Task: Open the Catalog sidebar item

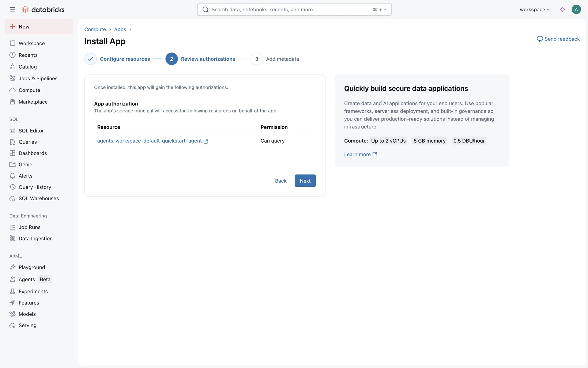Action: (x=28, y=67)
